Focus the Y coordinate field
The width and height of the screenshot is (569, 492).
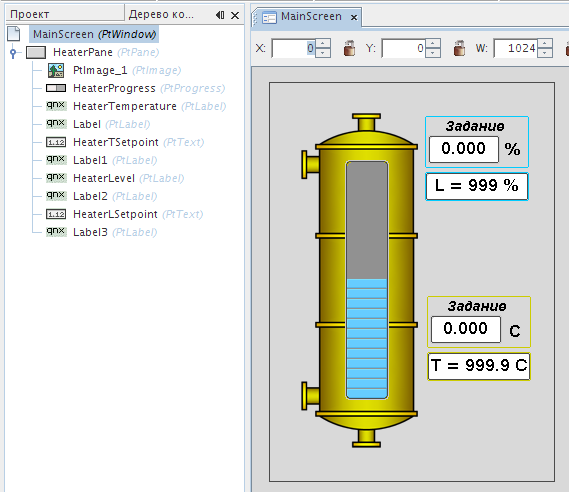coord(404,48)
